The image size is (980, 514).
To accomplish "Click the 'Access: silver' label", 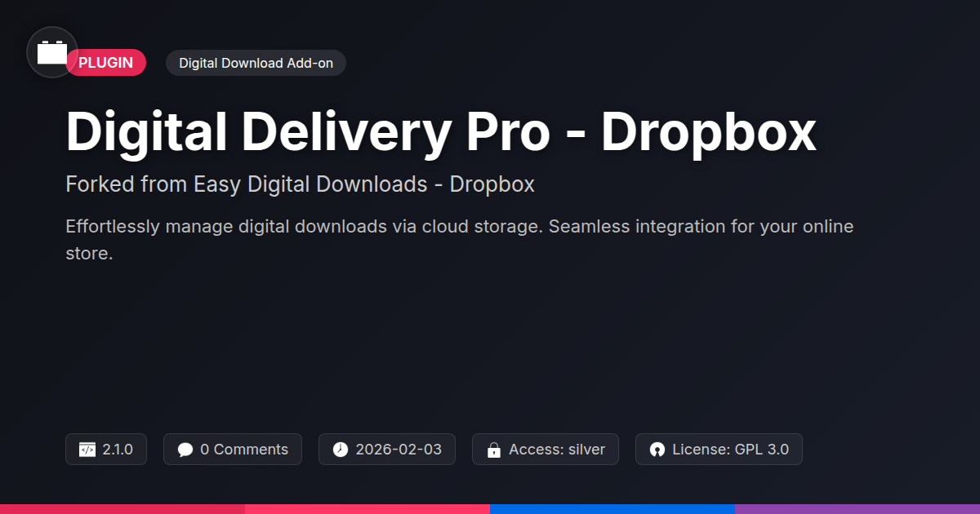I will point(557,450).
